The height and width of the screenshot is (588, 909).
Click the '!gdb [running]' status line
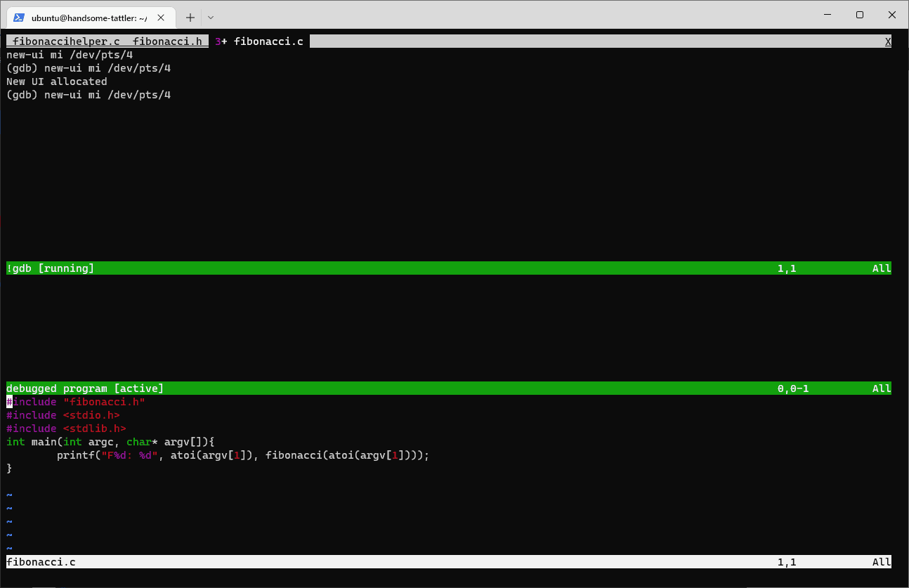coord(449,268)
